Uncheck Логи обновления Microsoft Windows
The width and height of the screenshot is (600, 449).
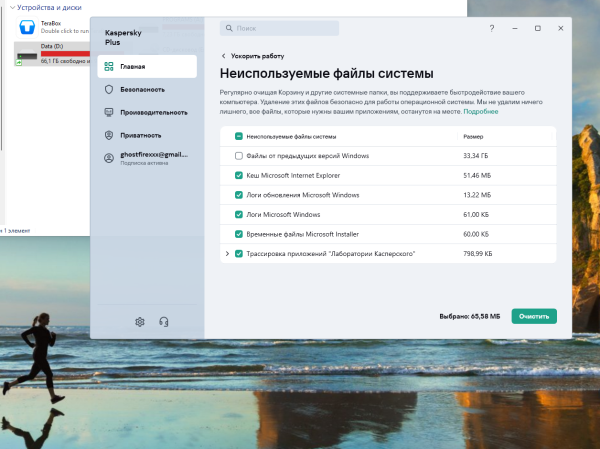click(x=238, y=195)
